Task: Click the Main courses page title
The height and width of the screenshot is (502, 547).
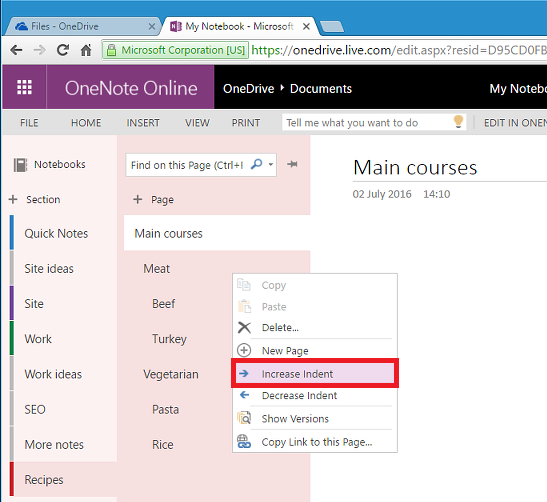Action: point(415,168)
